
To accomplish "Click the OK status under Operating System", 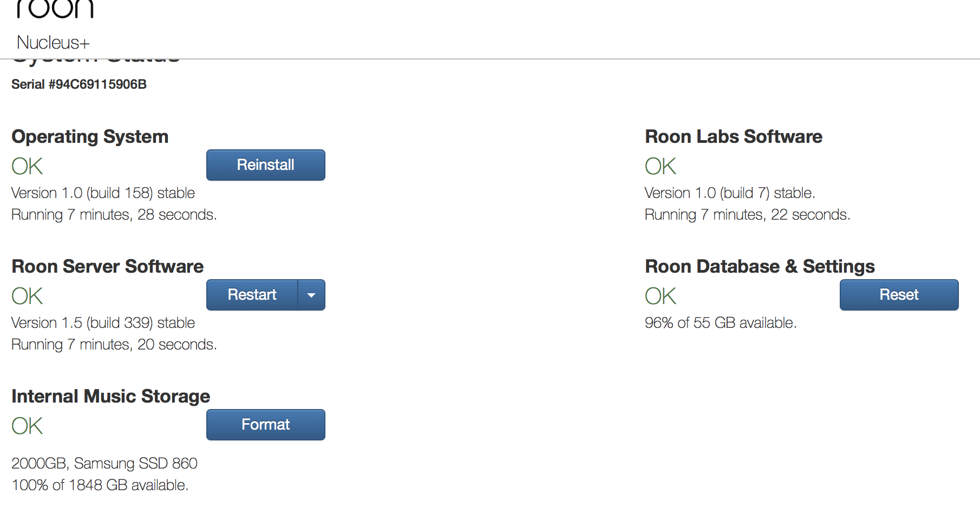I will point(27,166).
